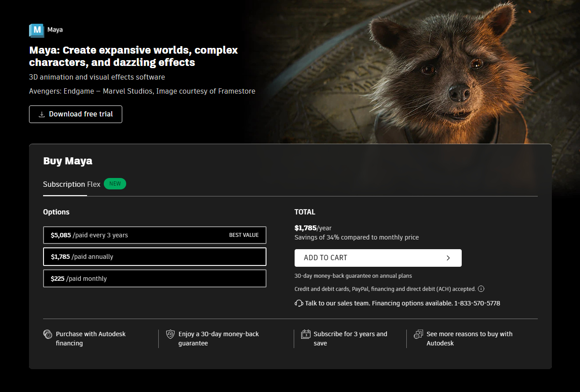Click the green NEW badge beside Flex
580x392 pixels.
tap(115, 184)
